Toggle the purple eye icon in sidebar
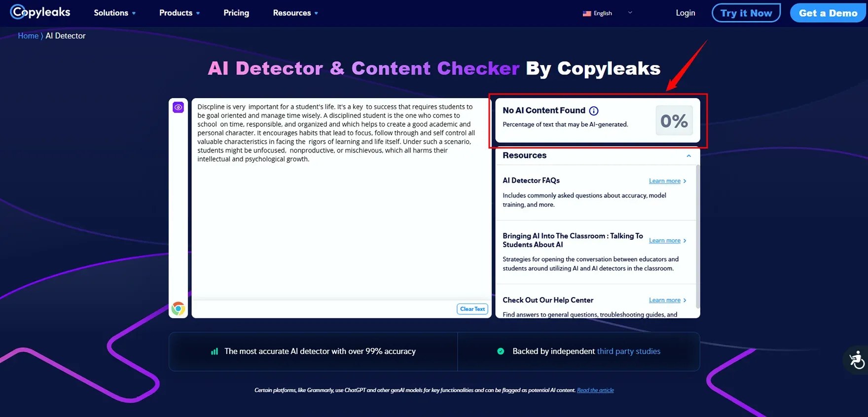This screenshot has width=868, height=417. [178, 107]
